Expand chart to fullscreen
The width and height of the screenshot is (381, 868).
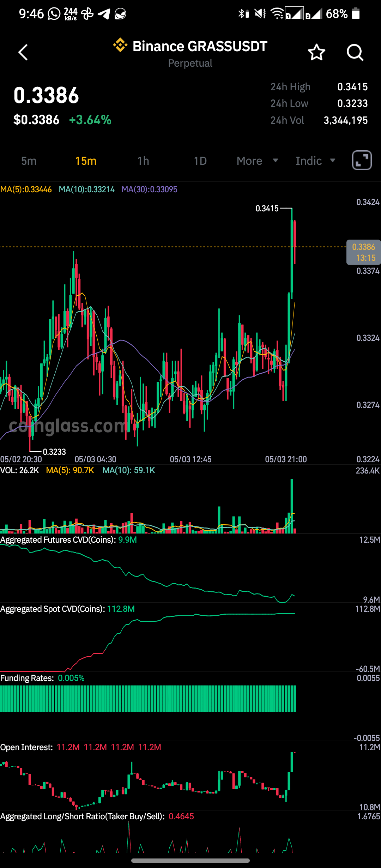coord(362,160)
